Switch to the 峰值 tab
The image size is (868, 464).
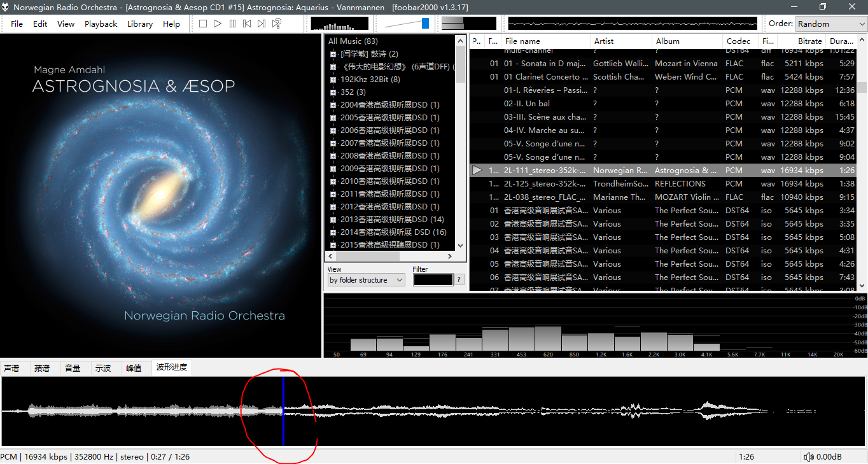coord(134,368)
